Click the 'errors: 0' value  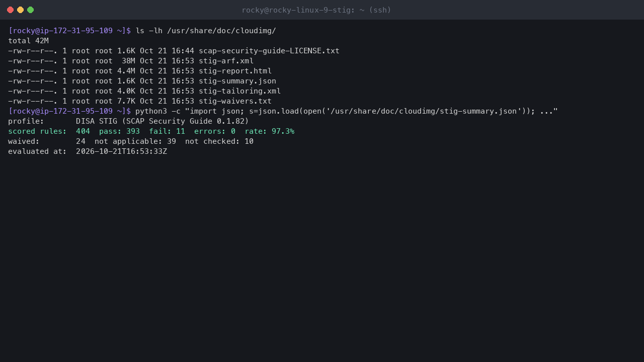215,131
